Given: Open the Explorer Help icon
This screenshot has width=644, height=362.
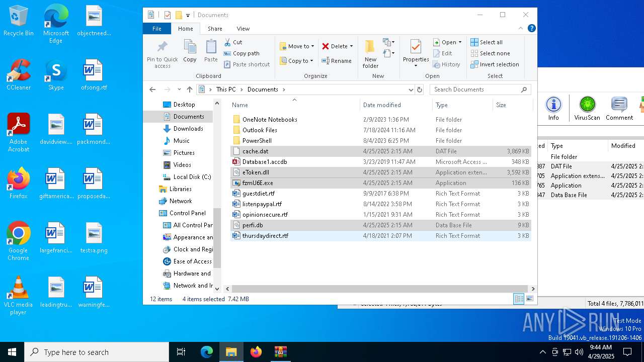Looking at the screenshot, I should pyautogui.click(x=531, y=29).
